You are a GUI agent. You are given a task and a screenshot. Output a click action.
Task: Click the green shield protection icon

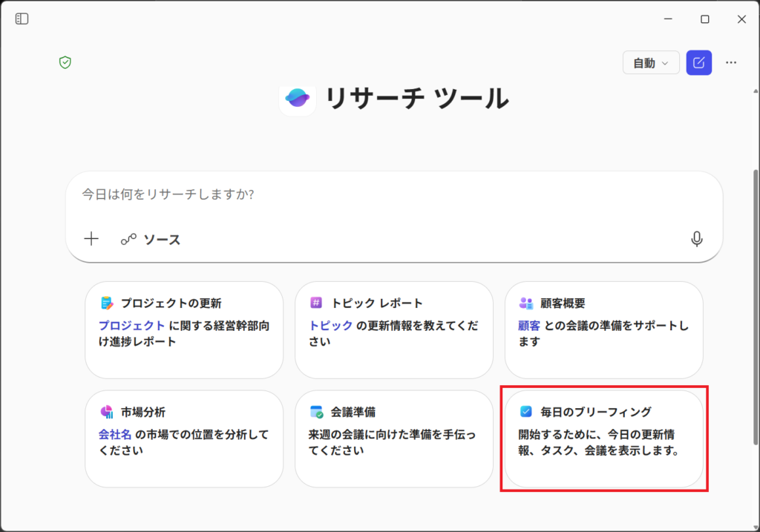(x=65, y=63)
